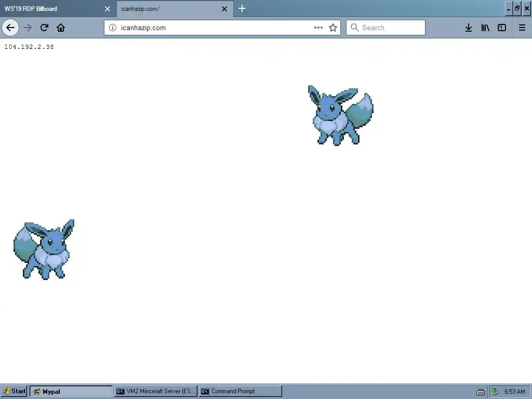The image size is (532, 399).
Task: Open the library bookmarks and history
Action: click(x=485, y=28)
